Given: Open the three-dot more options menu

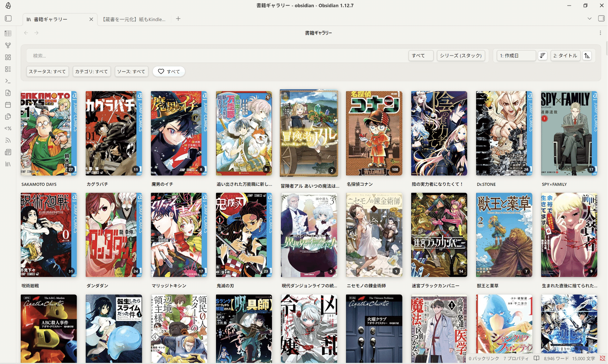Looking at the screenshot, I should [600, 33].
